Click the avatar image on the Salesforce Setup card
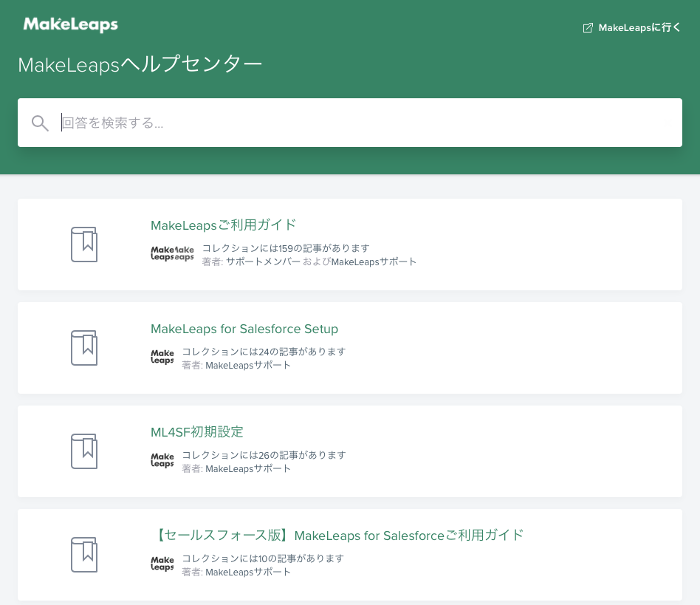Screen dimensions: 700x605 [162, 357]
